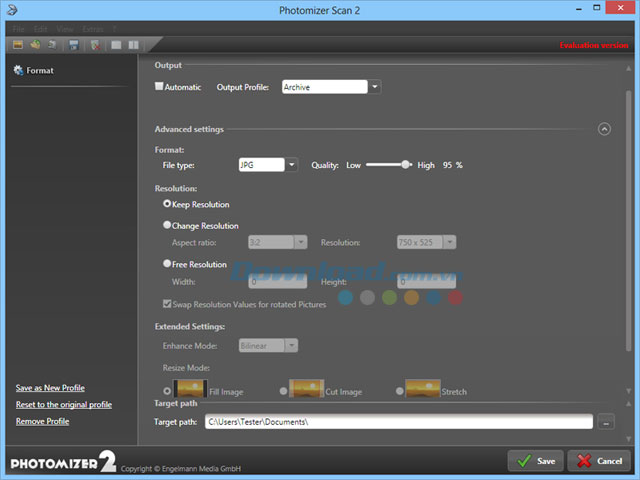640x480 pixels.
Task: Open the File menu
Action: coord(19,30)
